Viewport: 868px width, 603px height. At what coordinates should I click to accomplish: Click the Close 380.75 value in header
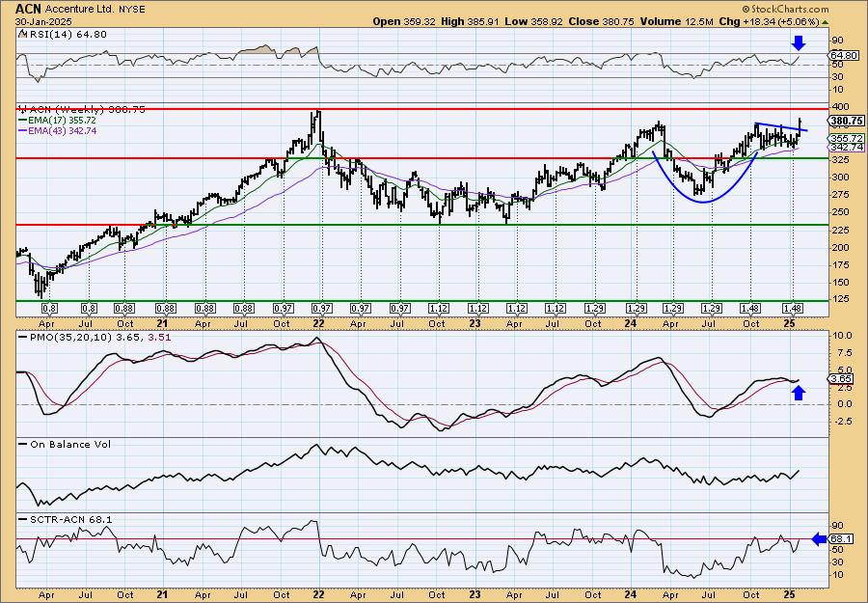click(600, 21)
